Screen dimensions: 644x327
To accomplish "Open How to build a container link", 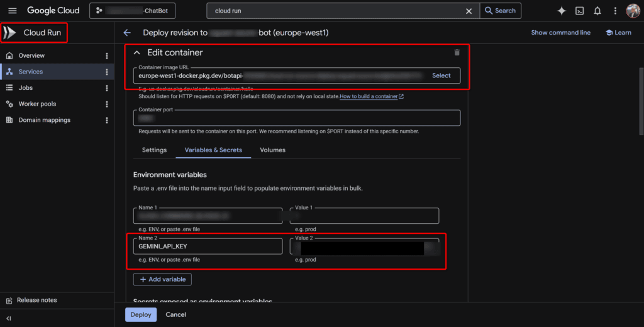I will pos(372,97).
